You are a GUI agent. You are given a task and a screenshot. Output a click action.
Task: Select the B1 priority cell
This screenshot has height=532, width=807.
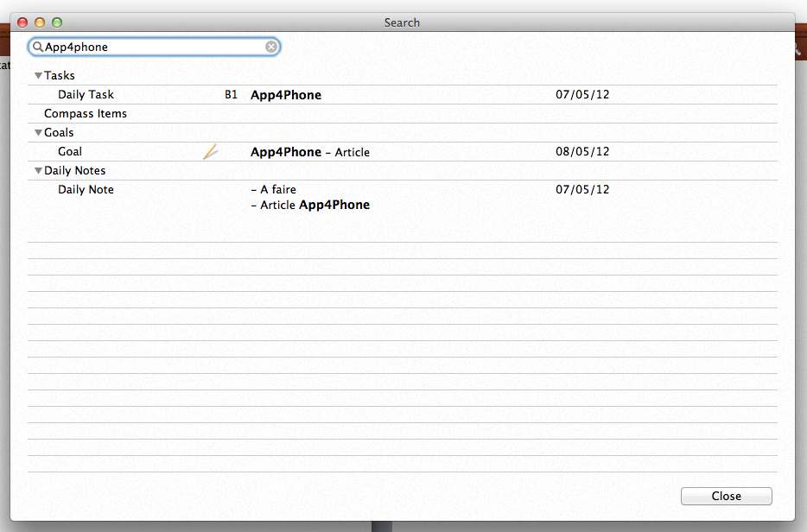click(x=231, y=95)
